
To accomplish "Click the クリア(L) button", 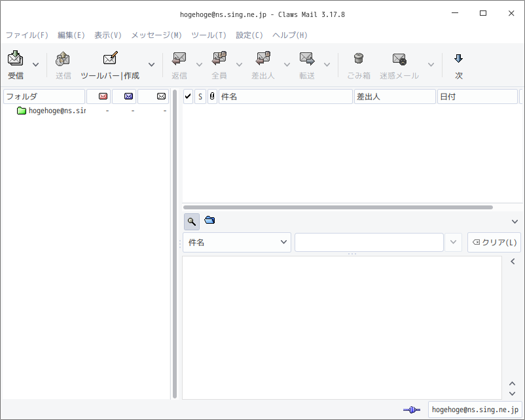I will (494, 242).
